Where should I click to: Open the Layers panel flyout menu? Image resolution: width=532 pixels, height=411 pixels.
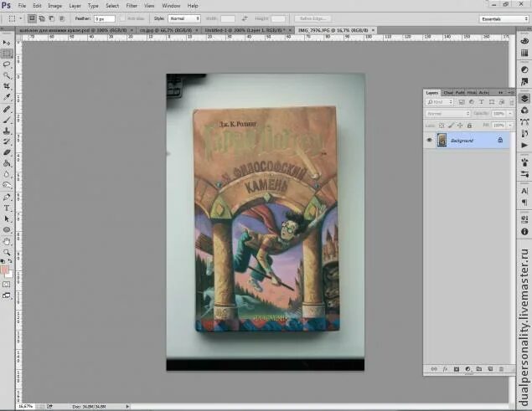510,92
